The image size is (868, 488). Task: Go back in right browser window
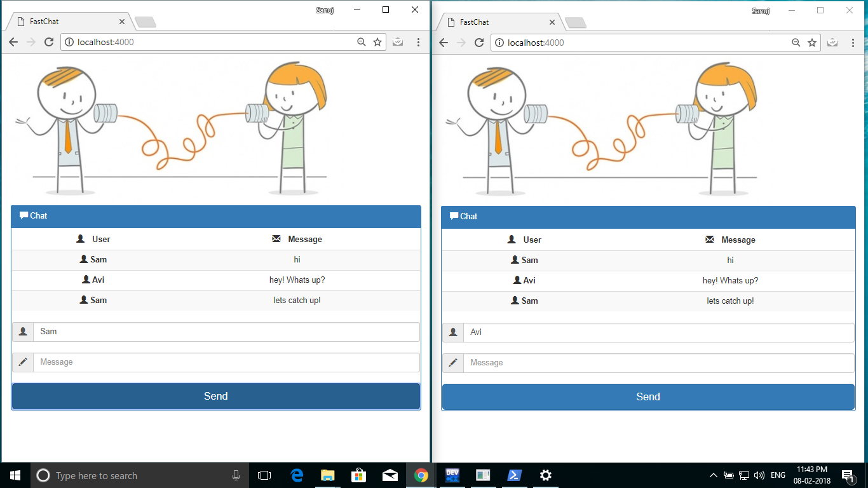[x=444, y=43]
